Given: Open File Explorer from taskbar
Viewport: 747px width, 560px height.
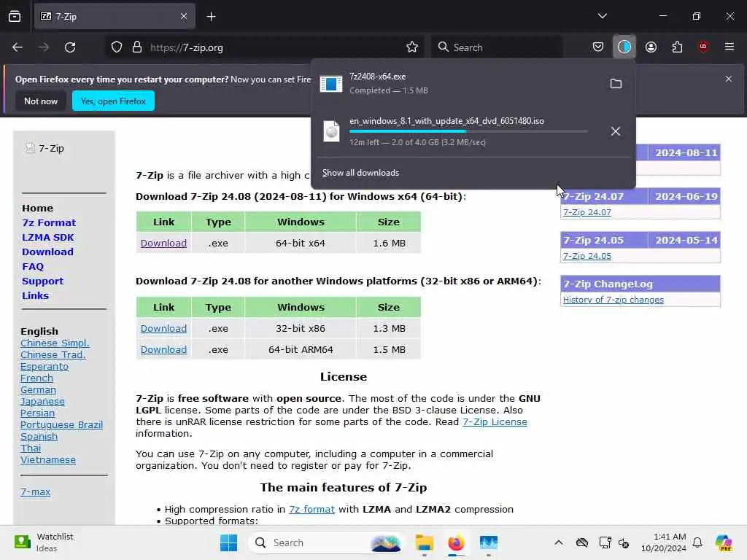Looking at the screenshot, I should pyautogui.click(x=424, y=542).
